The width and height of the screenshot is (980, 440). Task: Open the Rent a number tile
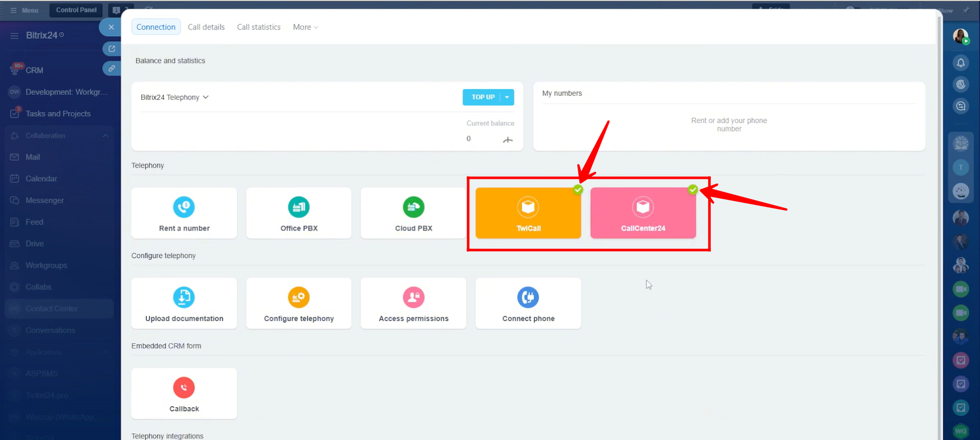(184, 213)
